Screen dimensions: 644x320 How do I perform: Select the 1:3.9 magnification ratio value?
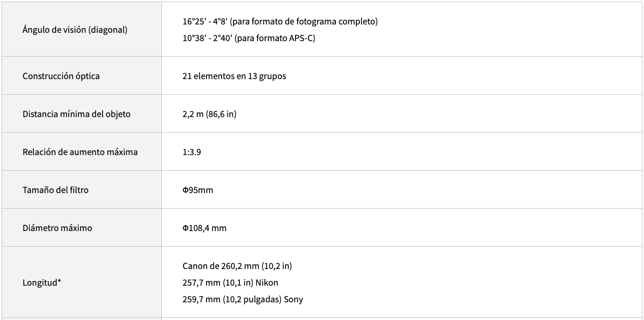(x=192, y=152)
